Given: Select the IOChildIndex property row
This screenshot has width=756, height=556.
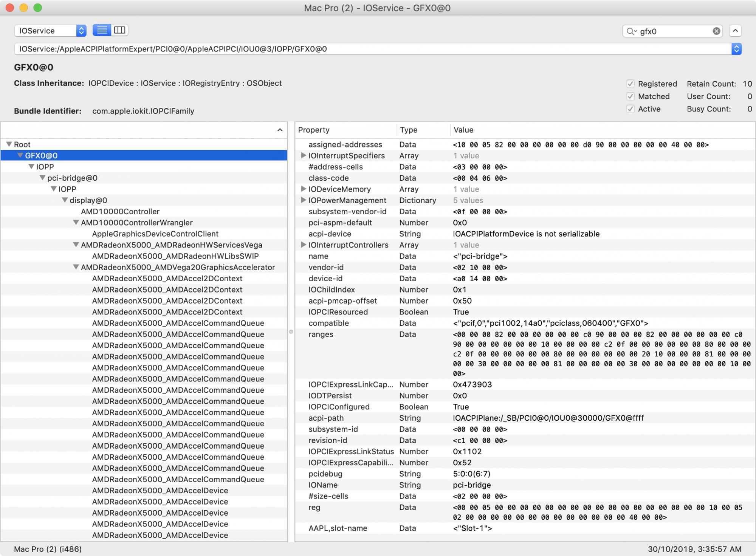Looking at the screenshot, I should click(x=525, y=290).
